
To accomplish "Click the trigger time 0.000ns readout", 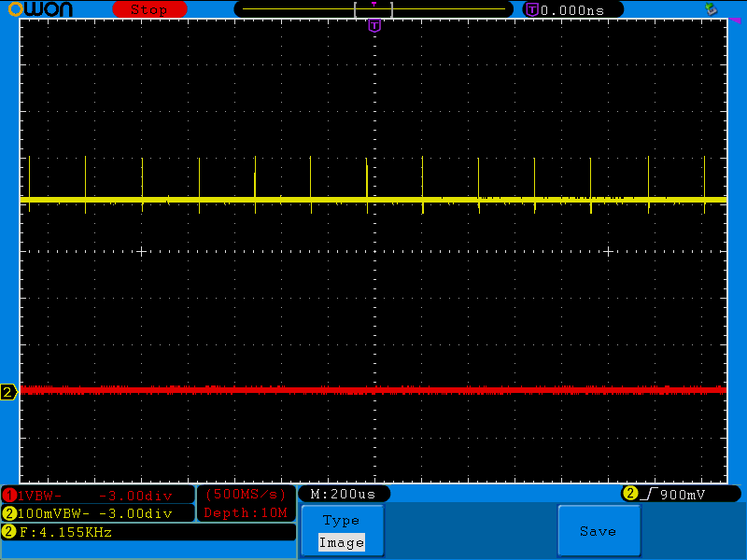I will pyautogui.click(x=572, y=10).
